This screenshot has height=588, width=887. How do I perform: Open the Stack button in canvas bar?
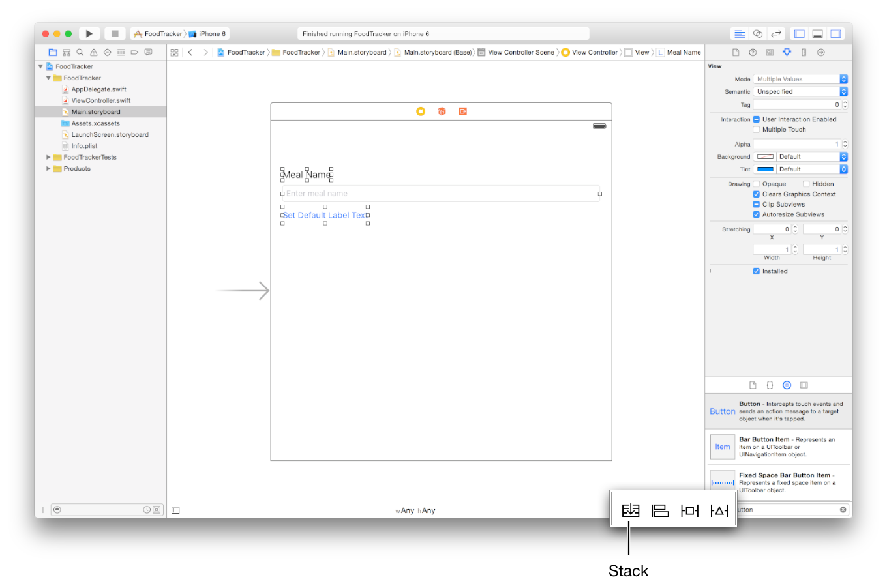[630, 510]
